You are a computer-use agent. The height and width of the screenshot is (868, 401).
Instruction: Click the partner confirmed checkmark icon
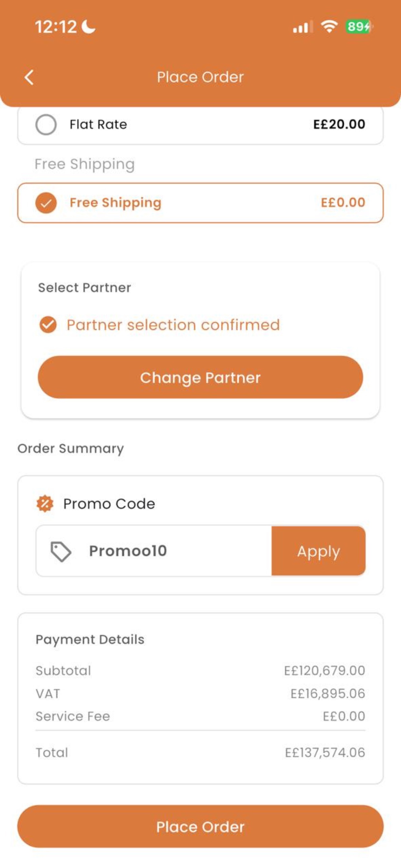pyautogui.click(x=48, y=325)
